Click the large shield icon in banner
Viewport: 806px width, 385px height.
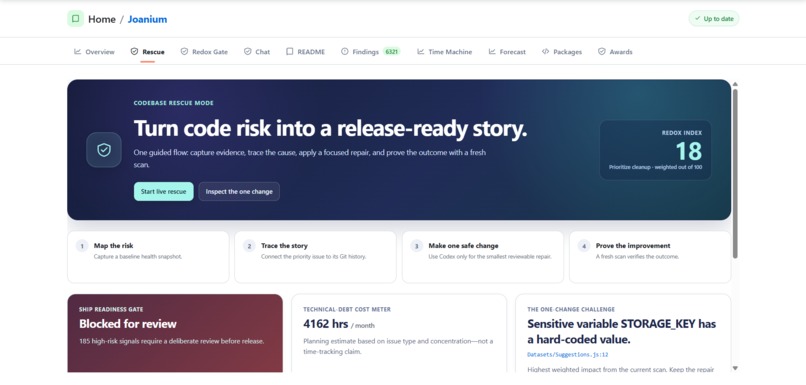[104, 150]
